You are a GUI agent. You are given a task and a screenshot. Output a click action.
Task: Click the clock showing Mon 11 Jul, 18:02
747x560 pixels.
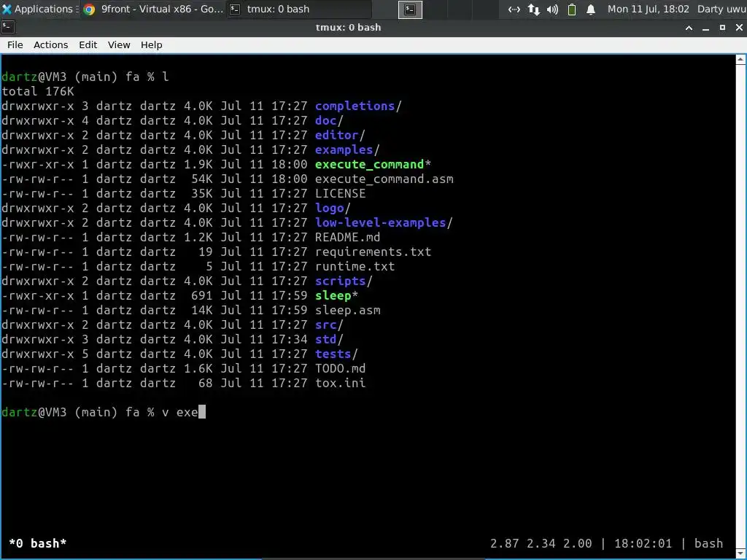[648, 9]
